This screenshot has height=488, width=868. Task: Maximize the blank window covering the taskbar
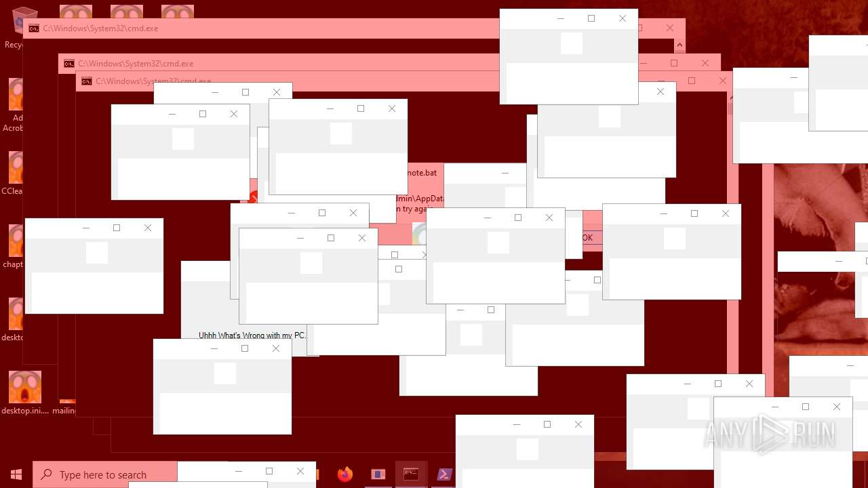(269, 471)
